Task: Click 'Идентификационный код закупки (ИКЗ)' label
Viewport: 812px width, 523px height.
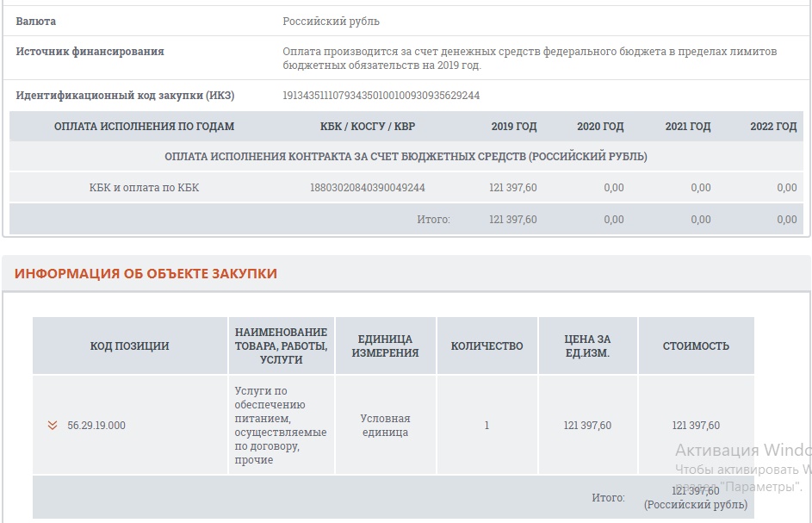Action: pyautogui.click(x=126, y=96)
